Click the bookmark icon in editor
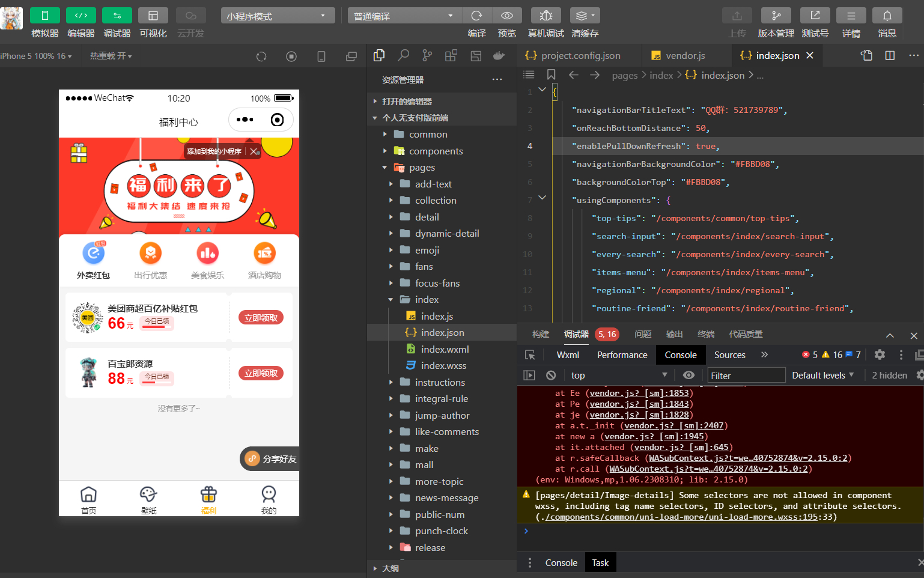The height and width of the screenshot is (578, 924). 551,75
